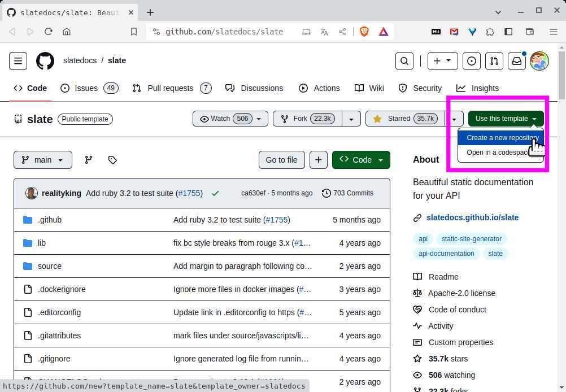The image size is (566, 392).
Task: Open browser main menu hamburger
Action: (x=554, y=32)
